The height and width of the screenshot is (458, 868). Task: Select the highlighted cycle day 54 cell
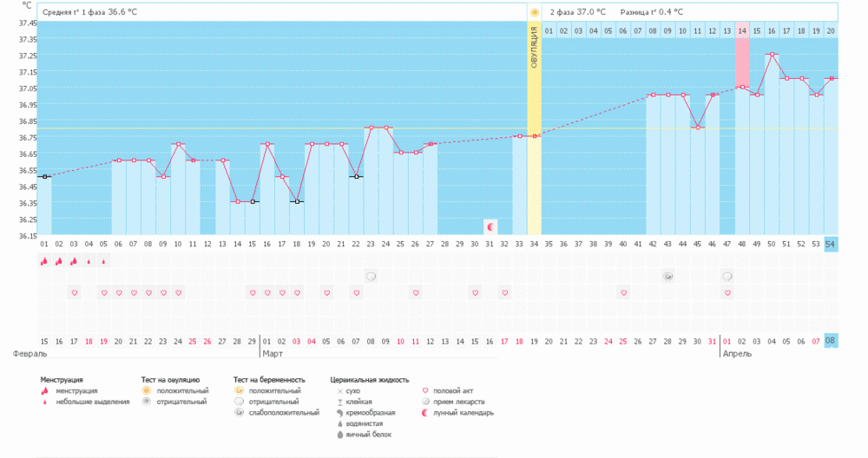pyautogui.click(x=831, y=244)
